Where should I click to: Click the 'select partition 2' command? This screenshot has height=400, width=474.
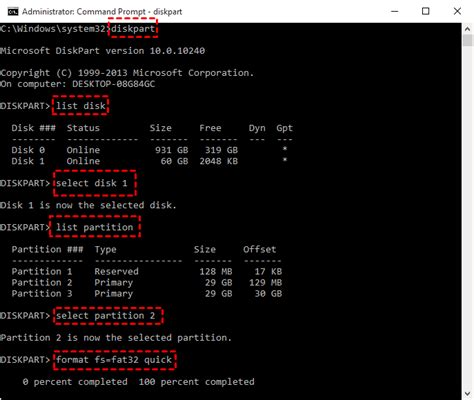[x=106, y=316]
